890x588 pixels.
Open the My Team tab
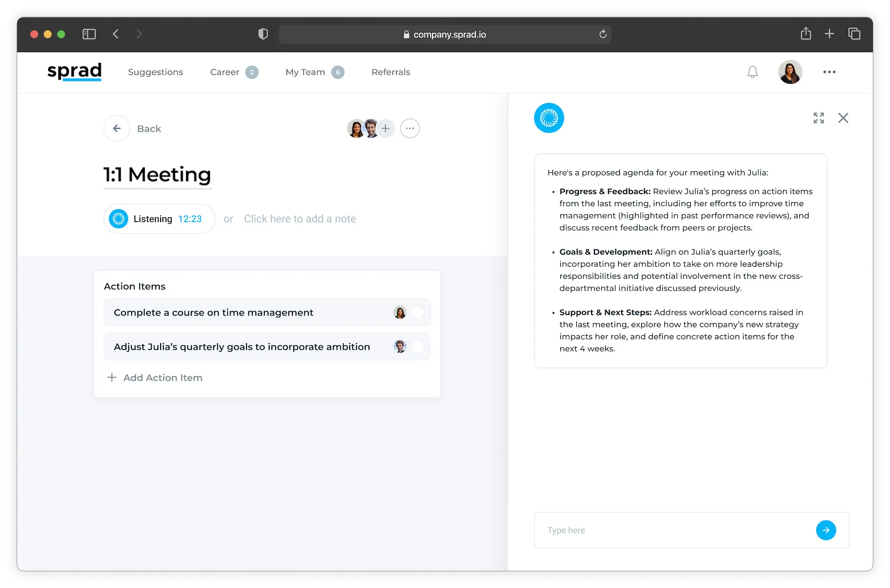tap(305, 72)
